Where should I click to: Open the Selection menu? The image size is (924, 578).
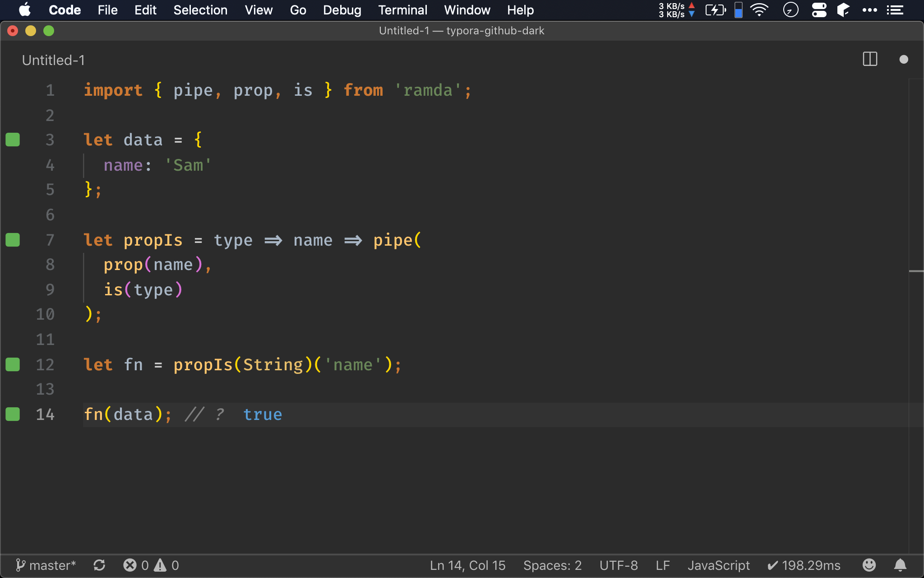(x=200, y=10)
